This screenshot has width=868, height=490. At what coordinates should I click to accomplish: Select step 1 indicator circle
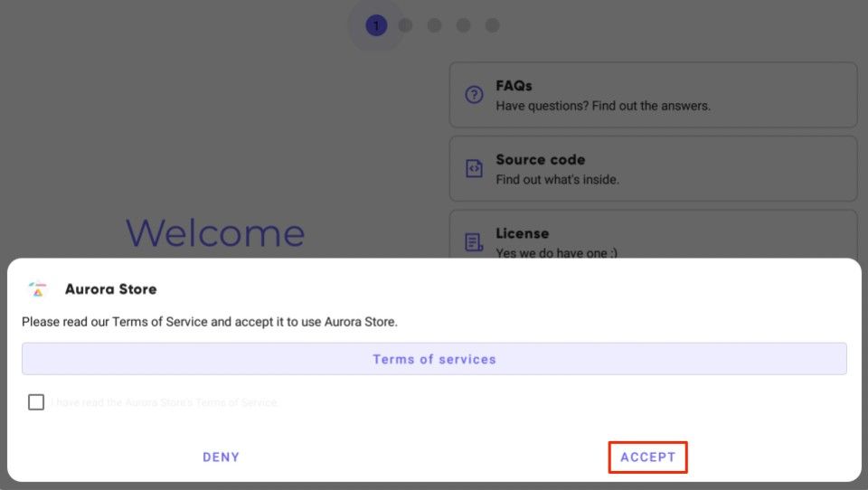[x=376, y=25]
